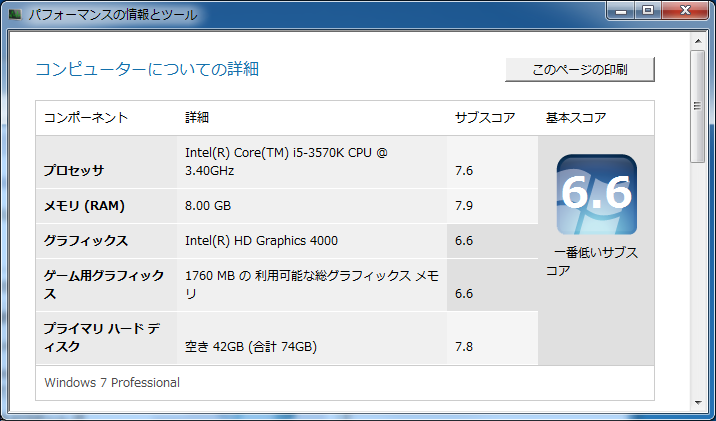Viewport: 716px width, 421px height.
Task: Click the scrollbar down arrow
Action: click(698, 402)
